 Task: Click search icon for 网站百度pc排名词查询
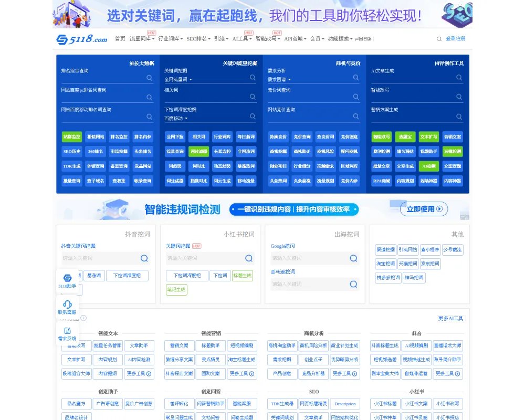(149, 97)
